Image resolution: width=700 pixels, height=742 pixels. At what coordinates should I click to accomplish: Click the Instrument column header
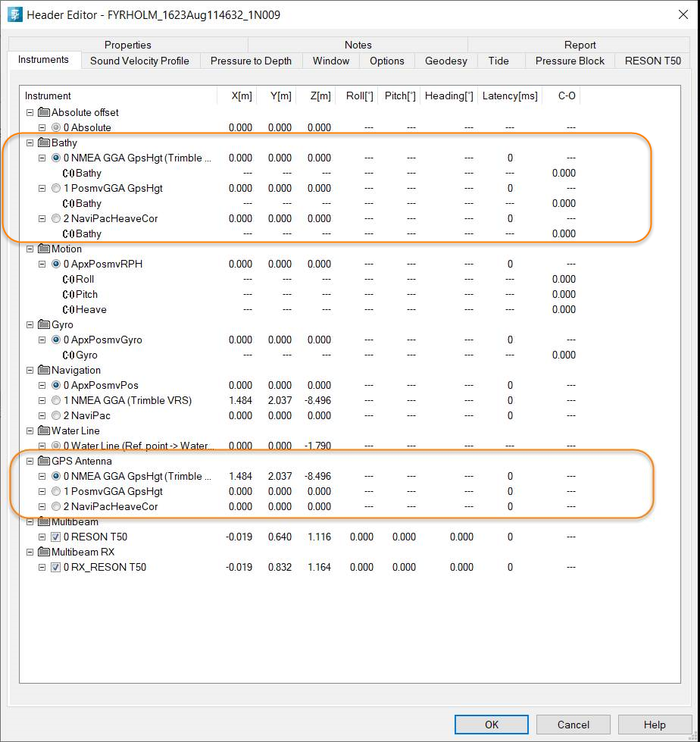[x=118, y=95]
